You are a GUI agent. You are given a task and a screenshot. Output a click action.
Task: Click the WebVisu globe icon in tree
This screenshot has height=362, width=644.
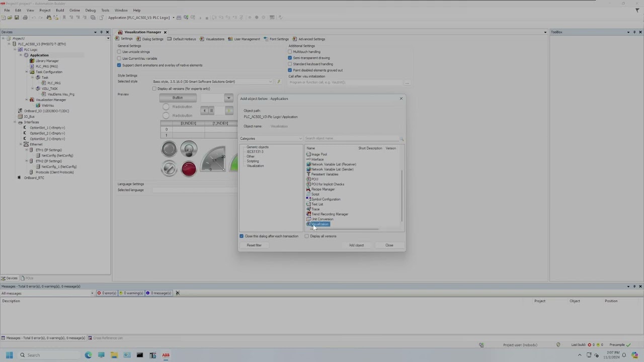(38, 106)
